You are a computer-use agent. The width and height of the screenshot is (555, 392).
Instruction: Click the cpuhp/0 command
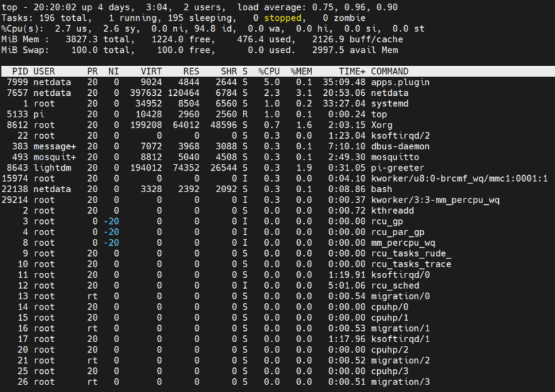pyautogui.click(x=390, y=307)
